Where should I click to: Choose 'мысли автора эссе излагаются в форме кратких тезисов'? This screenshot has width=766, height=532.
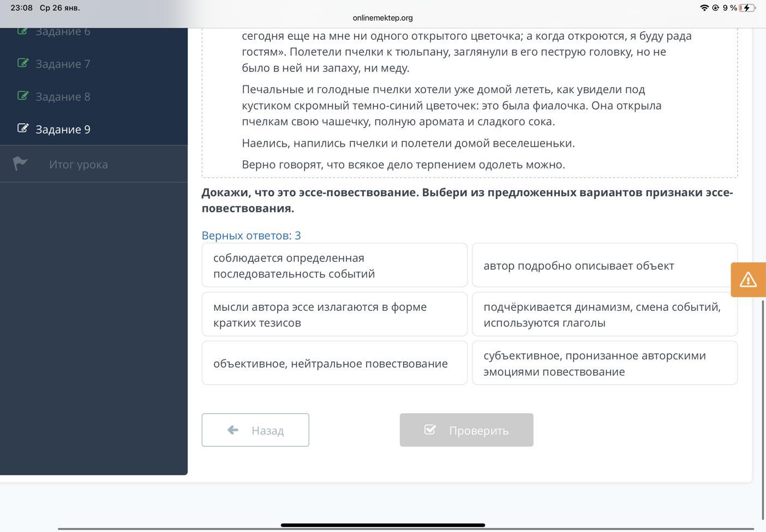(334, 315)
